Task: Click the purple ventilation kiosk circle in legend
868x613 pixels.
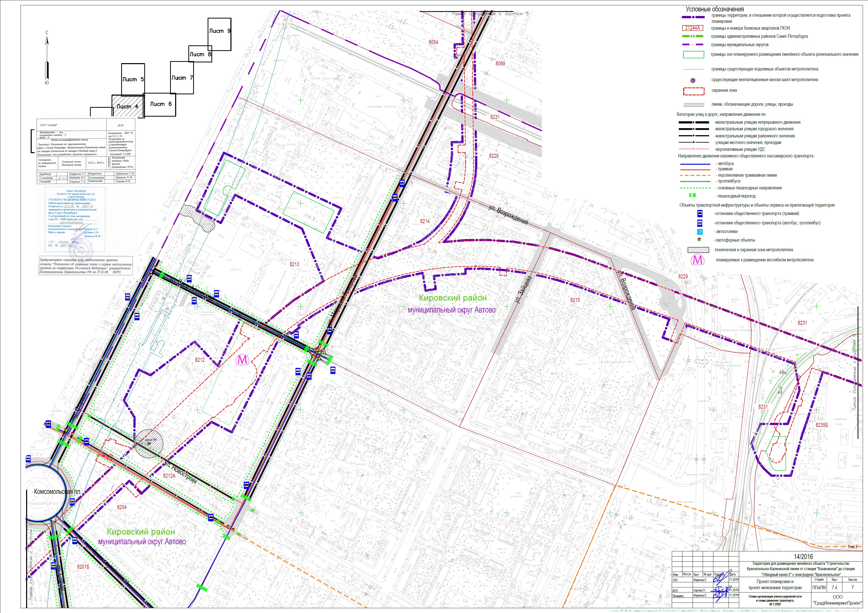Action: coord(693,80)
